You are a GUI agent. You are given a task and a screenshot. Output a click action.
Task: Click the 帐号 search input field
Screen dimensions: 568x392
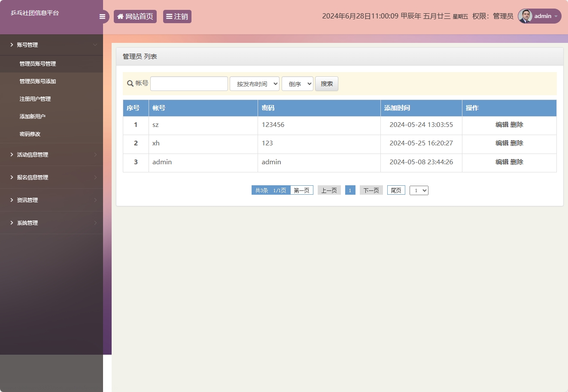[189, 83]
